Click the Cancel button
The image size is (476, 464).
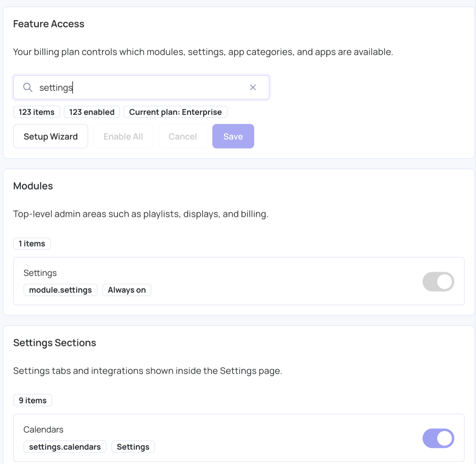click(x=183, y=136)
